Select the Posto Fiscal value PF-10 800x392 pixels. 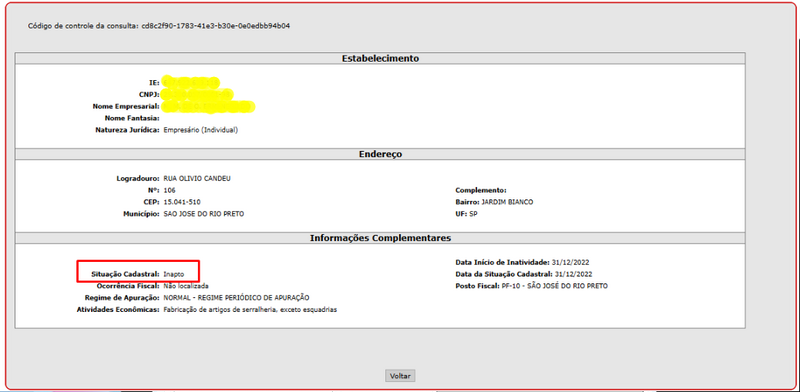coord(555,286)
